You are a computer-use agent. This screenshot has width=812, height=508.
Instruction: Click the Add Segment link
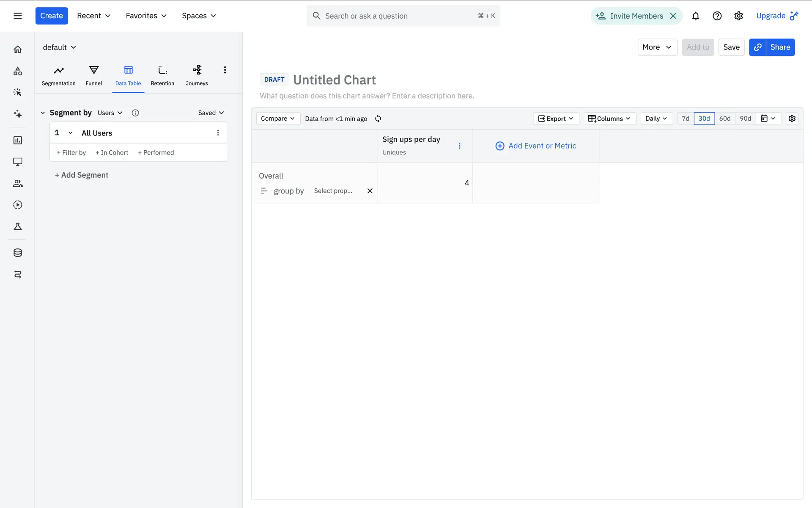(82, 175)
